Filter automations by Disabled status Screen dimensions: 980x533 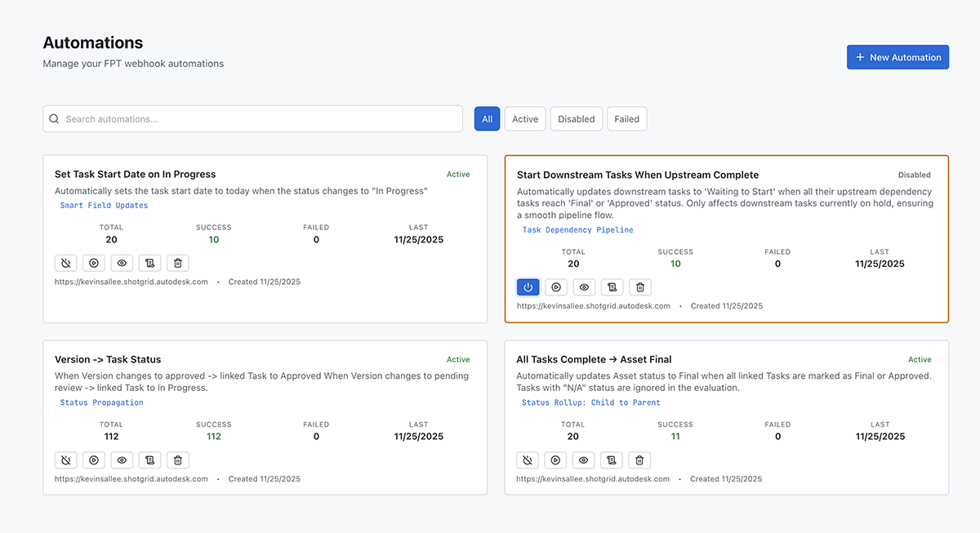pyautogui.click(x=576, y=119)
